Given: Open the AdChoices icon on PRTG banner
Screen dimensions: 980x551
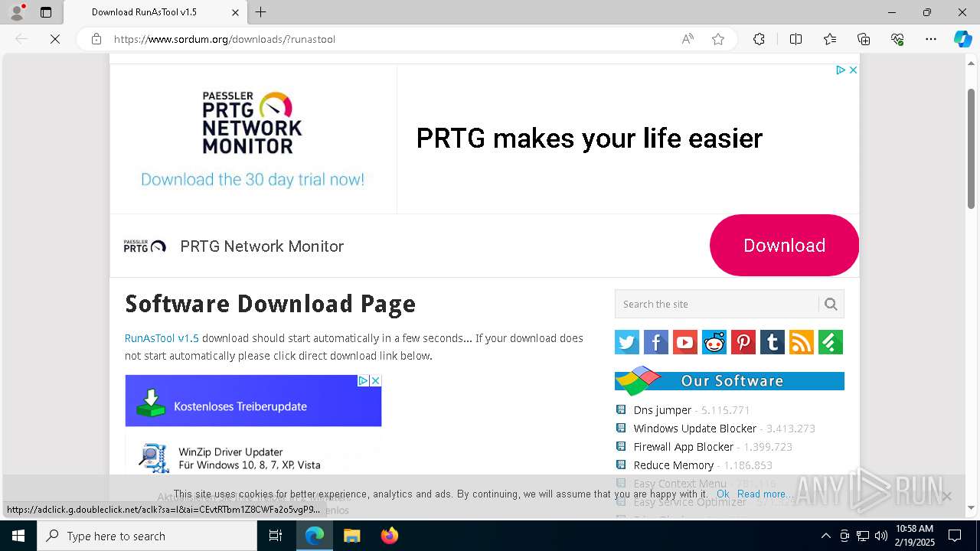Looking at the screenshot, I should click(840, 70).
